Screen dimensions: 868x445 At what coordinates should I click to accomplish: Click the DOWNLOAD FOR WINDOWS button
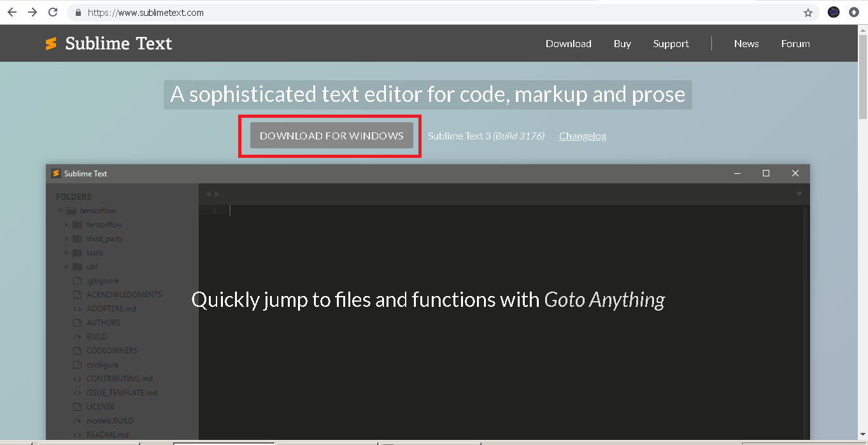[331, 135]
